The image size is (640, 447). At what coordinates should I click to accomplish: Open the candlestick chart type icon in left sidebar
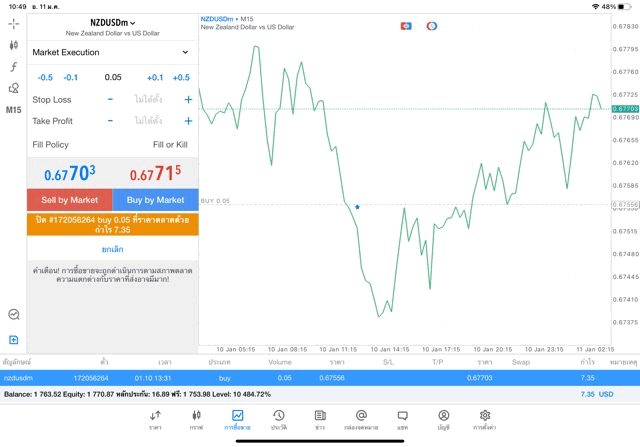click(13, 45)
